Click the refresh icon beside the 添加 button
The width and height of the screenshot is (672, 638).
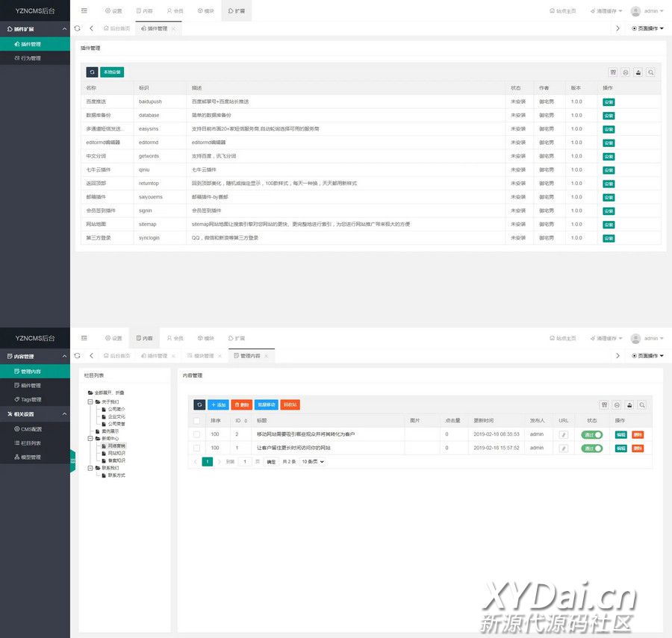[x=199, y=404]
